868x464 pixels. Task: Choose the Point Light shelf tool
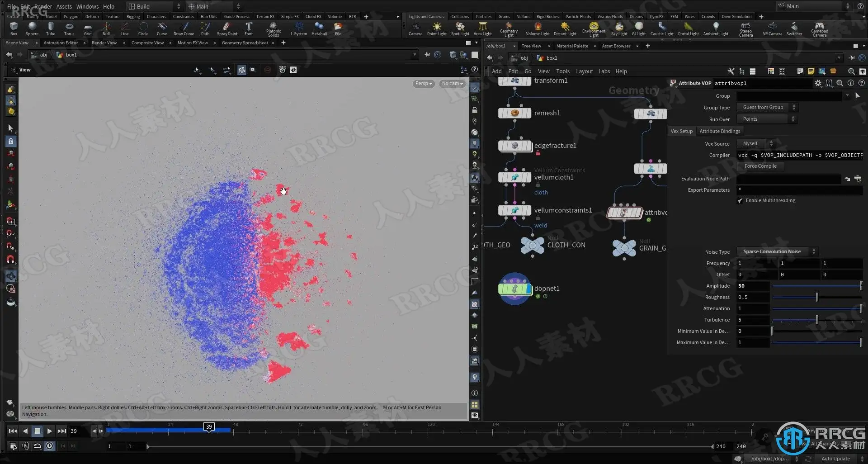(x=437, y=29)
